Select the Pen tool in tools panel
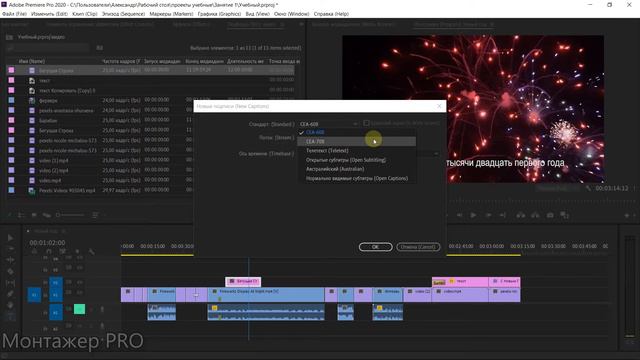Screen dimensions: 640x360 coord(10,294)
